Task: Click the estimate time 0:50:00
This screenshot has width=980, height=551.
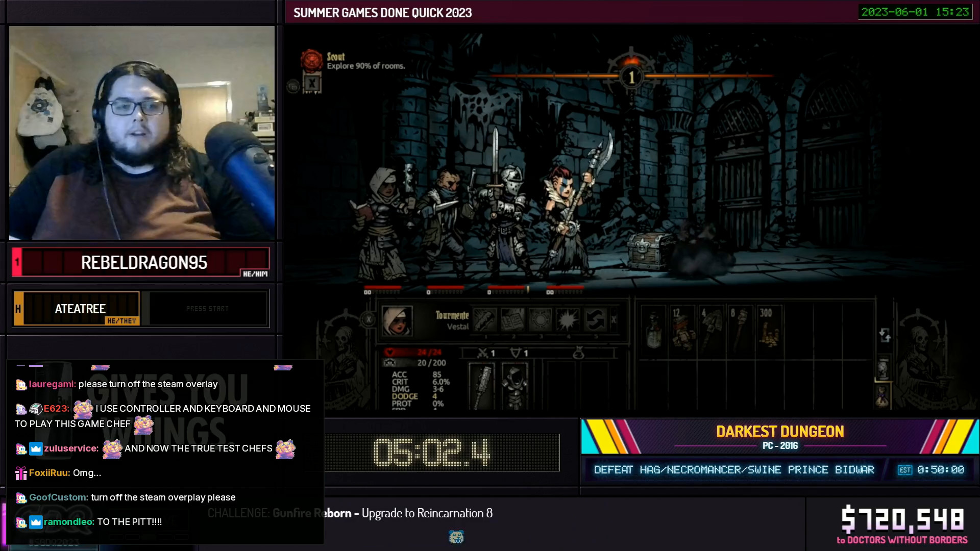Action: [941, 469]
